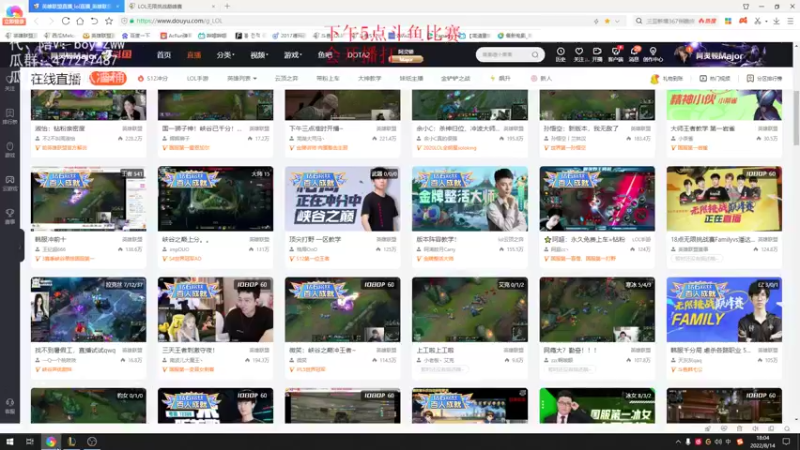Open Douyu watch history clock icon
Screen dimensions: 800x450
coord(561,54)
